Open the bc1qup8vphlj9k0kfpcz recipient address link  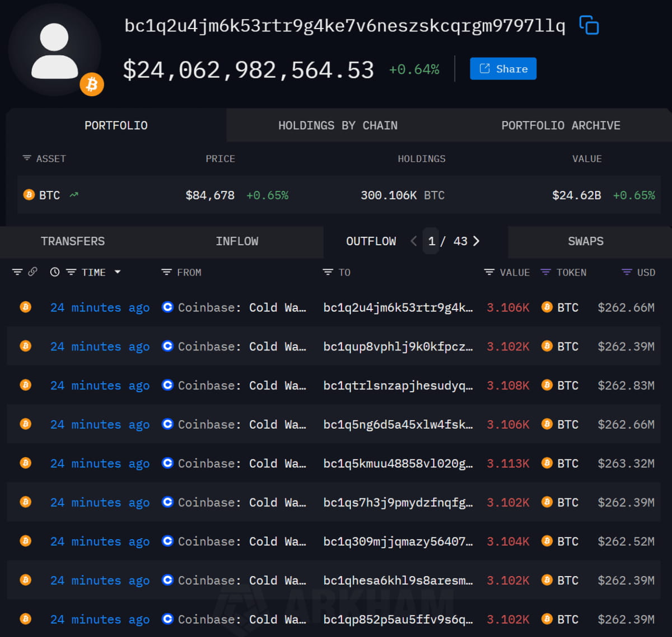(398, 346)
